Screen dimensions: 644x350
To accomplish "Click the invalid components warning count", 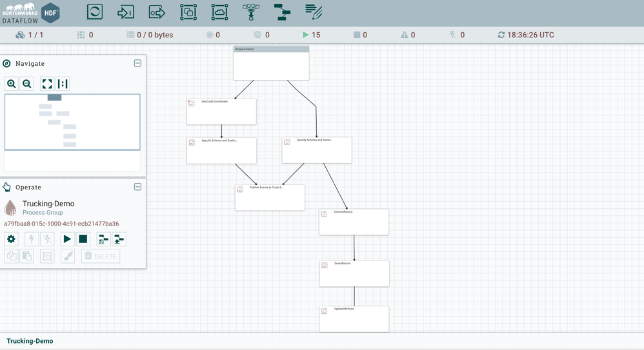I will (x=408, y=35).
